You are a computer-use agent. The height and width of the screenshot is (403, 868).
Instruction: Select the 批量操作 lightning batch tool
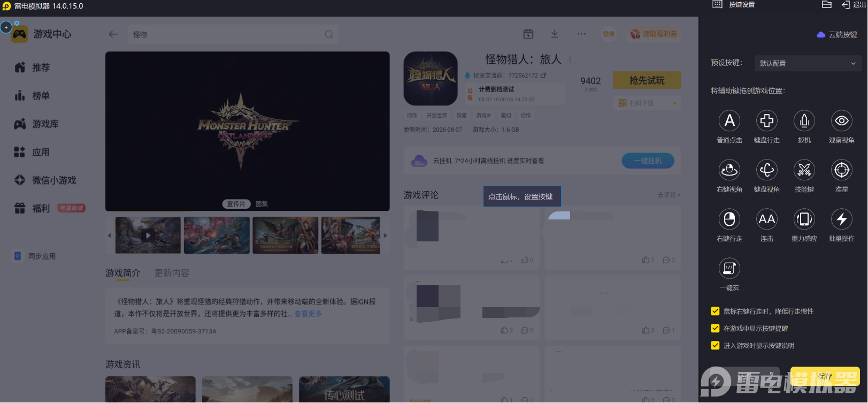coord(842,219)
